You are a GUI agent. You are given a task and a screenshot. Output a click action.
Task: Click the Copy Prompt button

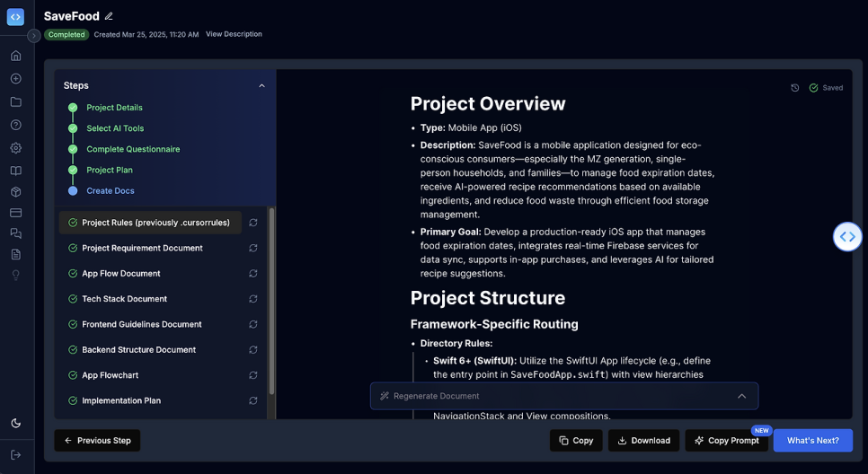coord(726,440)
